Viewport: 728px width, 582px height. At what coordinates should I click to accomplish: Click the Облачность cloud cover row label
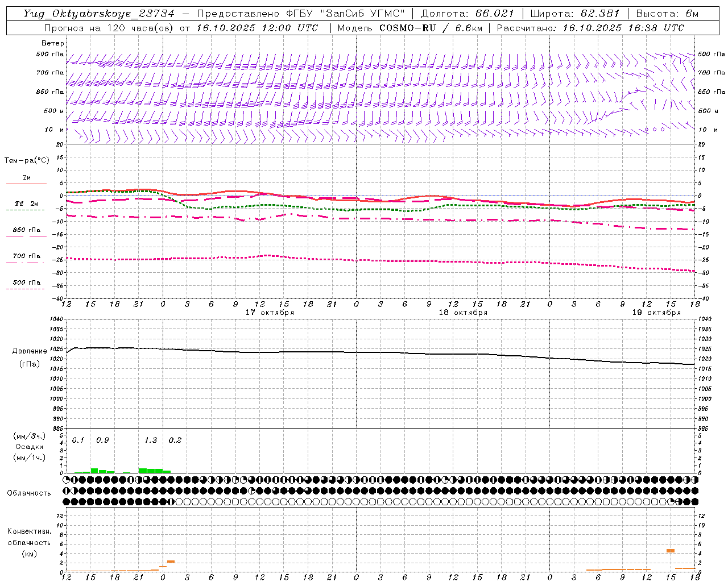coord(29,493)
